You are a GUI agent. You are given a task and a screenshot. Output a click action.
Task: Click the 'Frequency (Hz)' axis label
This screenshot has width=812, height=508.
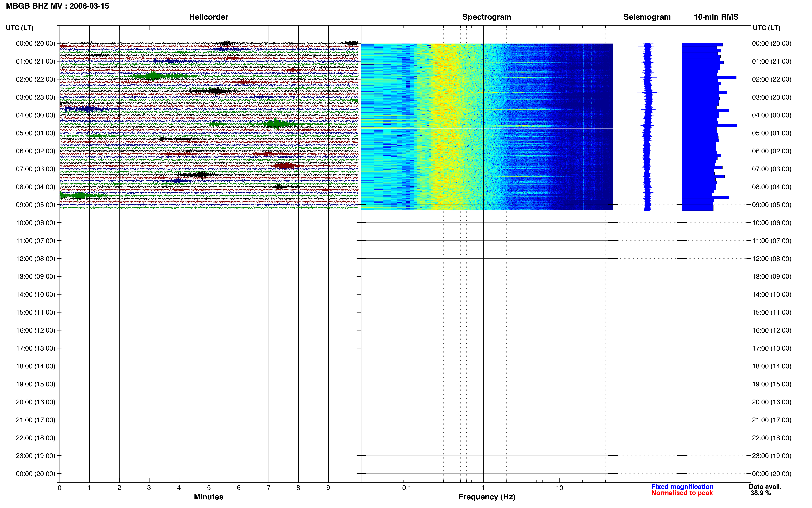click(x=487, y=497)
